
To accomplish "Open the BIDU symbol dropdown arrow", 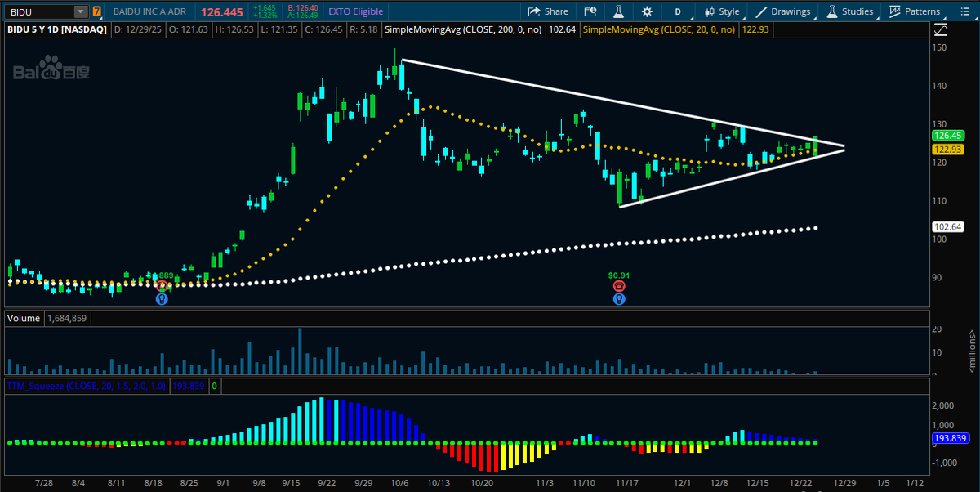I will click(x=79, y=11).
